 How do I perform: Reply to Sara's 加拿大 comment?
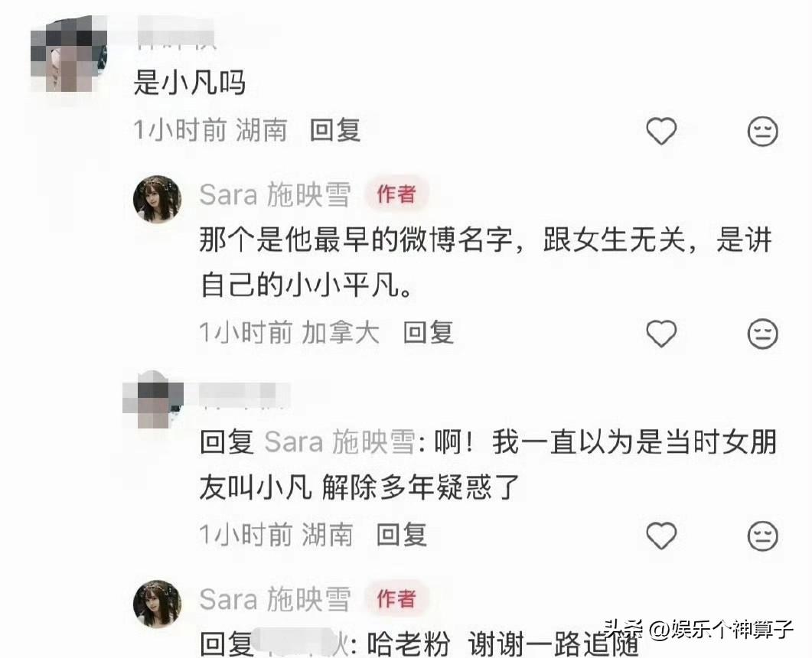pyautogui.click(x=429, y=332)
